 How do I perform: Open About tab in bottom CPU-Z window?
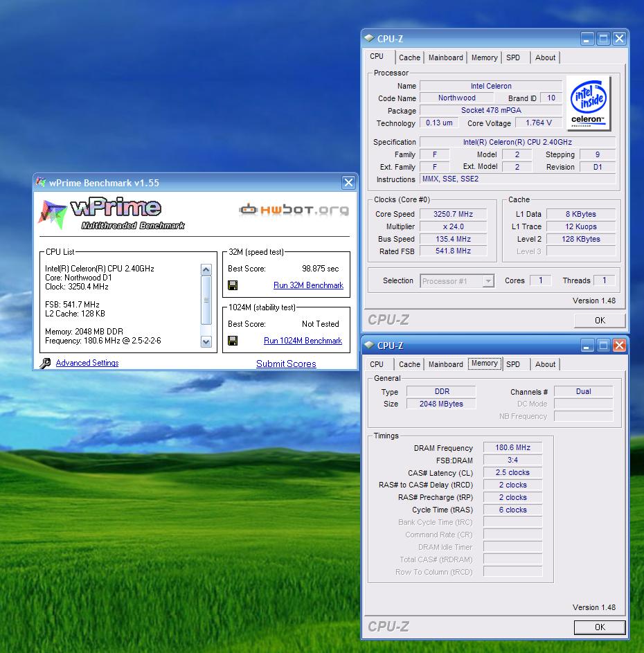click(545, 364)
